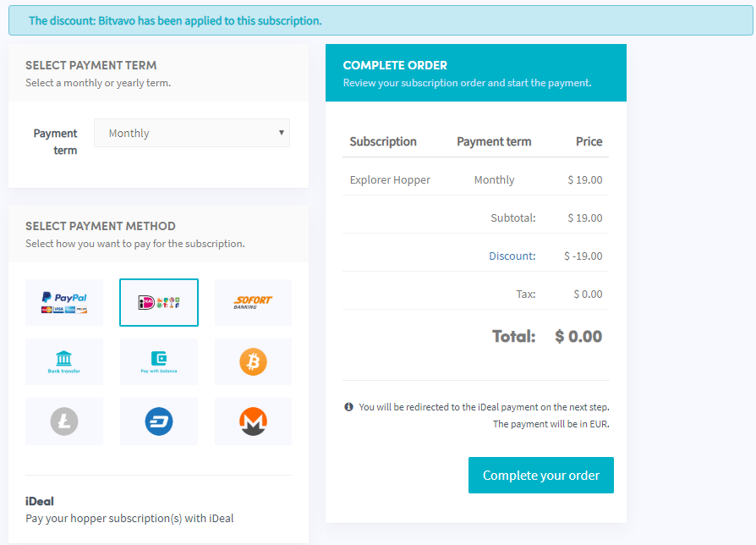Select Sofort Banking payment method
The image size is (756, 545).
coord(253,302)
